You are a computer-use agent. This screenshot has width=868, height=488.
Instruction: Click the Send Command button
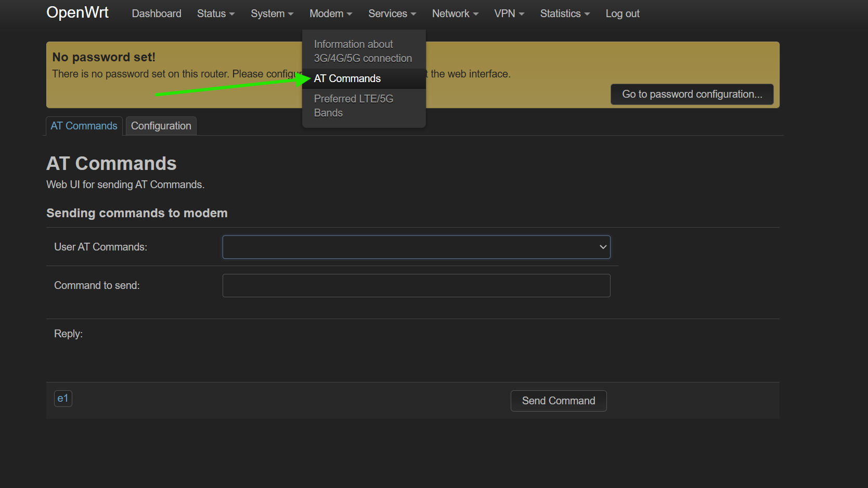point(559,401)
